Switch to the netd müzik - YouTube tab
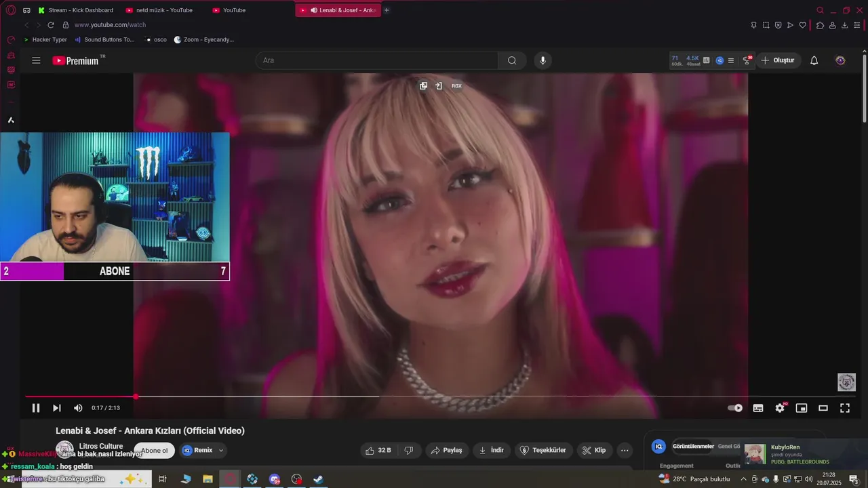The image size is (868, 488). (160, 10)
